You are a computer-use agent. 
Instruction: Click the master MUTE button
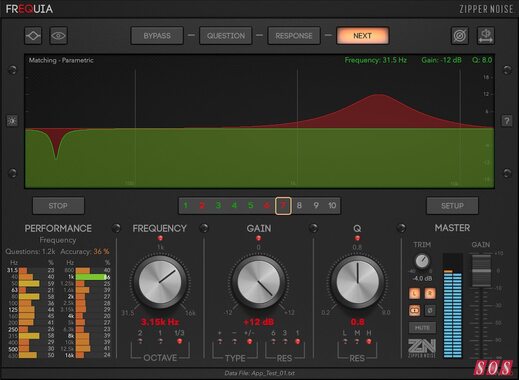point(422,328)
